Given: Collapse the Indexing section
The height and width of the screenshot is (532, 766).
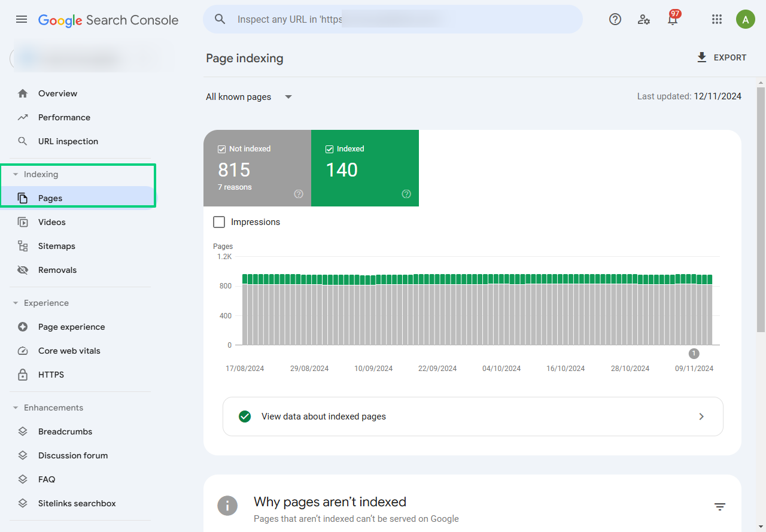Looking at the screenshot, I should pos(16,175).
